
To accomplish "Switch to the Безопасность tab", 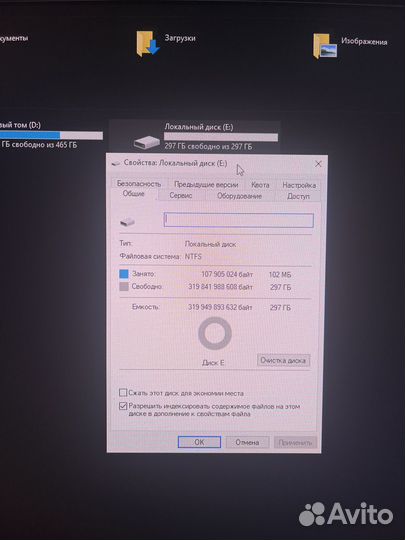I will [139, 184].
